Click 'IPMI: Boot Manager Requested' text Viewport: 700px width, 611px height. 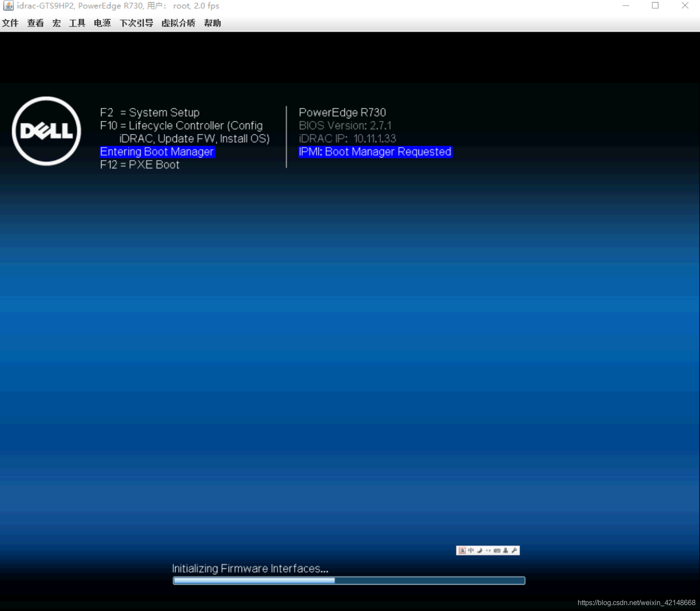coord(375,151)
